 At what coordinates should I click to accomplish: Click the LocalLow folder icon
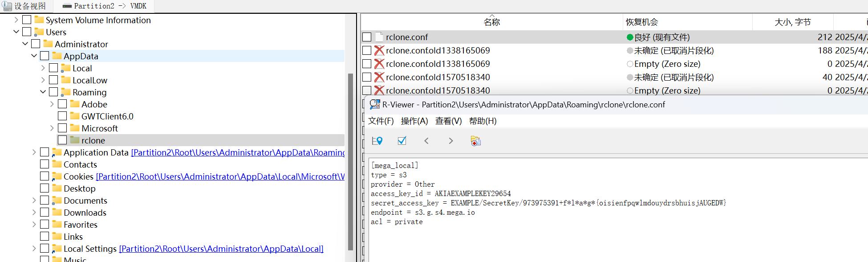[66, 80]
